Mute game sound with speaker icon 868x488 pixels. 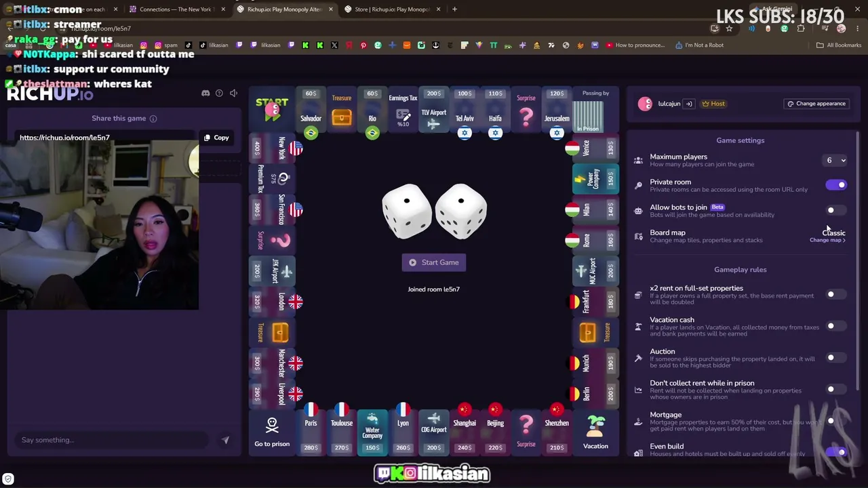233,93
